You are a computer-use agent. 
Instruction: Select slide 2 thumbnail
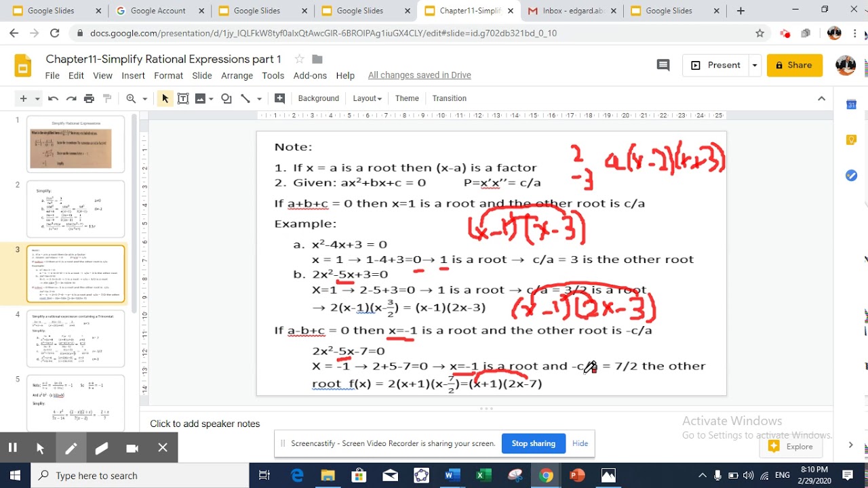(75, 209)
